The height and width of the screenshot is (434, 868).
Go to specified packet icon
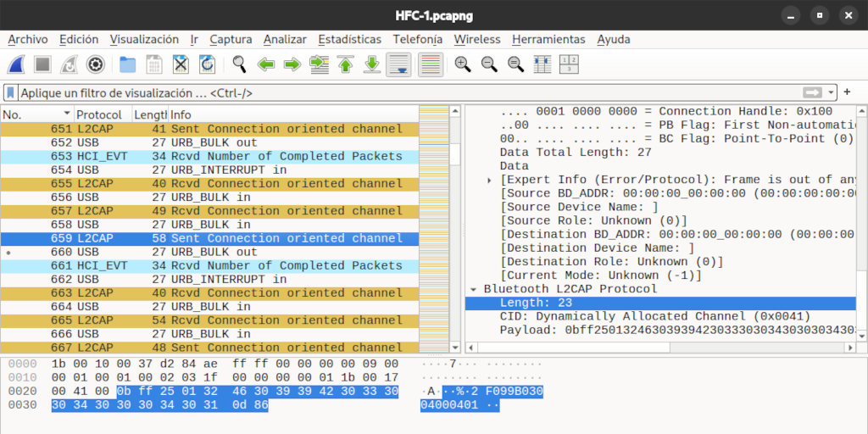[x=319, y=64]
